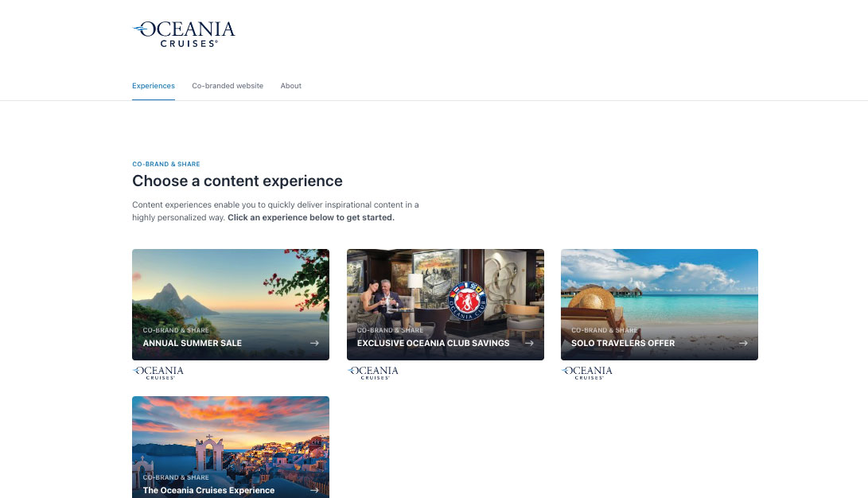Screen dimensions: 868x498
Task: Click the Oceania logo under Club Savings card
Action: pyautogui.click(x=373, y=372)
